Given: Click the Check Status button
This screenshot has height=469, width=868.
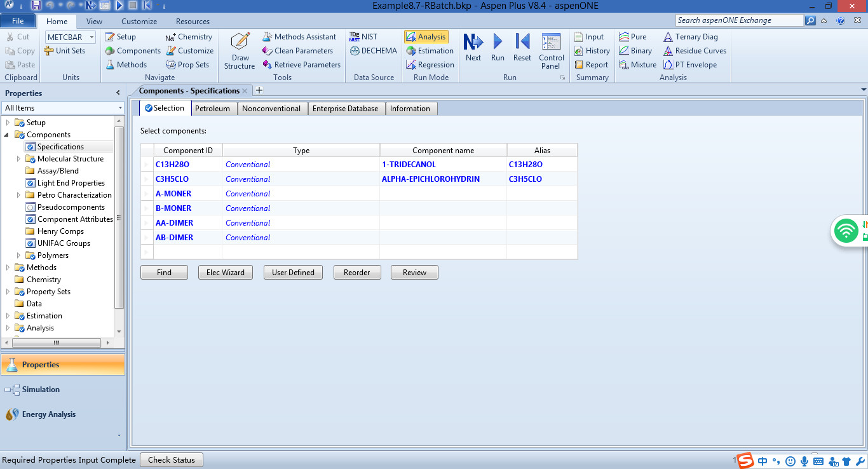Looking at the screenshot, I should click(172, 460).
